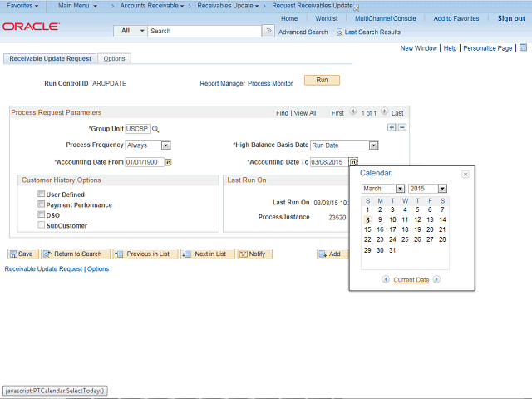Click the Last Search Results icon
The height and width of the screenshot is (399, 532).
tap(339, 32)
